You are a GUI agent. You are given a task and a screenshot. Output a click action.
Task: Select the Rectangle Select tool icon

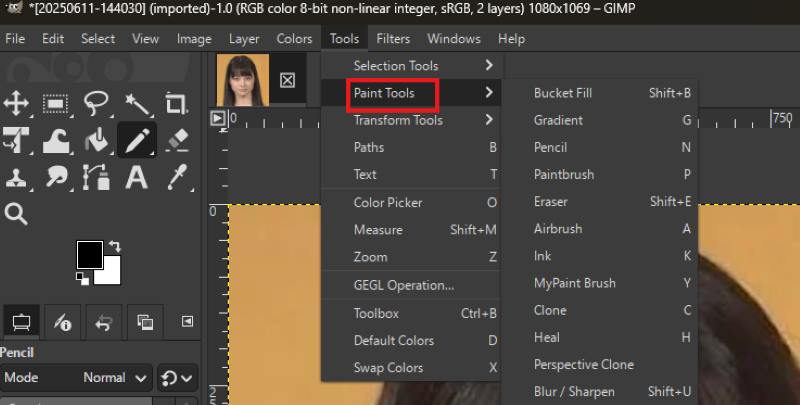pos(56,104)
